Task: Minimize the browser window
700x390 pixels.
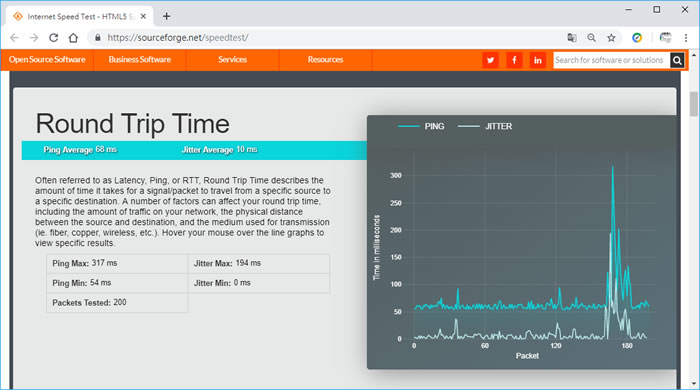Action: (629, 9)
